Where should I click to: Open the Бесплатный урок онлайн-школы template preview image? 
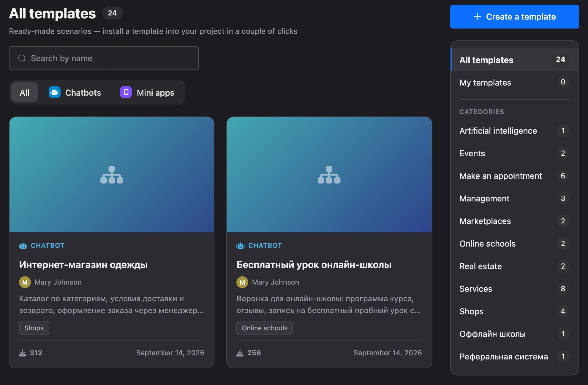pyautogui.click(x=329, y=175)
